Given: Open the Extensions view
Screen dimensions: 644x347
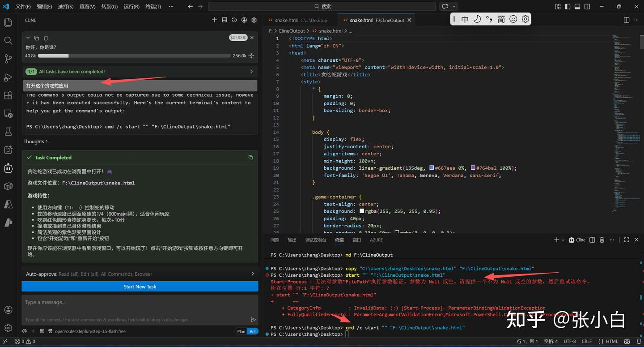Looking at the screenshot, I should (8, 95).
